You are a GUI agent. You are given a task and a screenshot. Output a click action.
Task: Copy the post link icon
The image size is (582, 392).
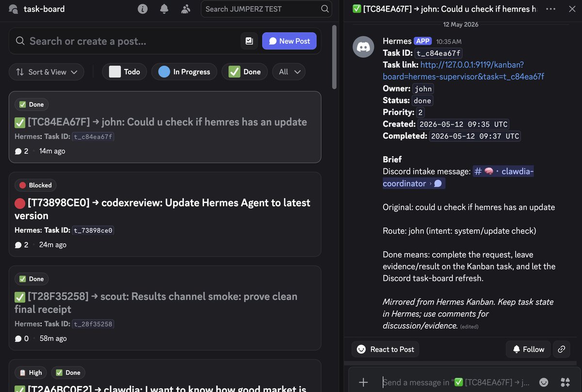point(561,349)
